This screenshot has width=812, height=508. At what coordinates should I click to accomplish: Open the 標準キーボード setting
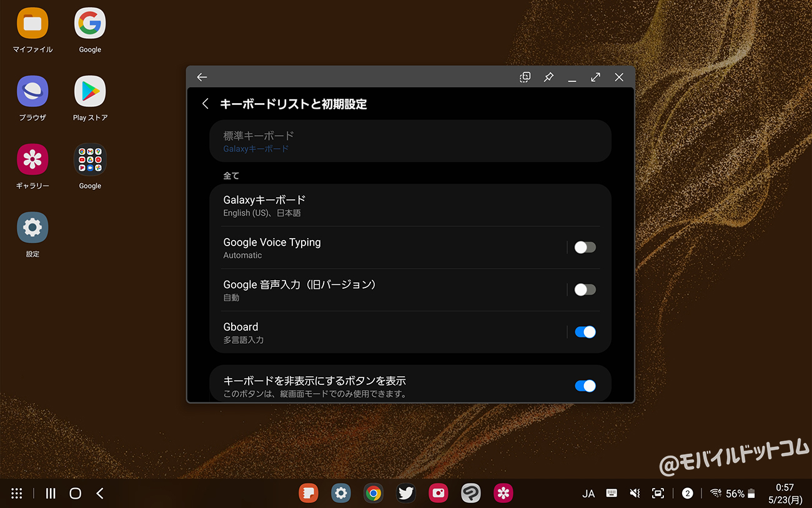pos(410,141)
